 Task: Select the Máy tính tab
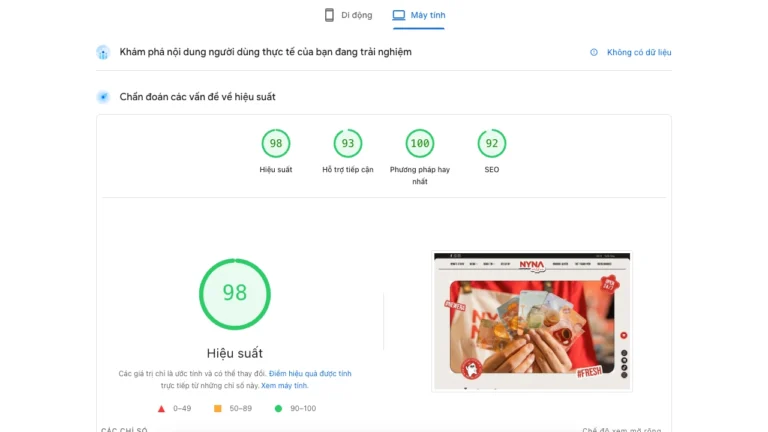click(x=419, y=15)
